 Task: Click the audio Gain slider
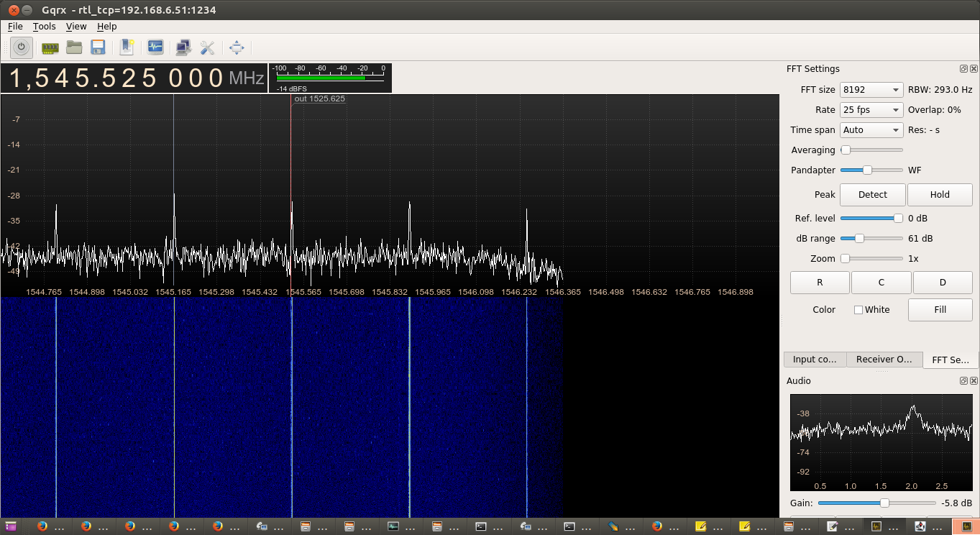click(877, 503)
